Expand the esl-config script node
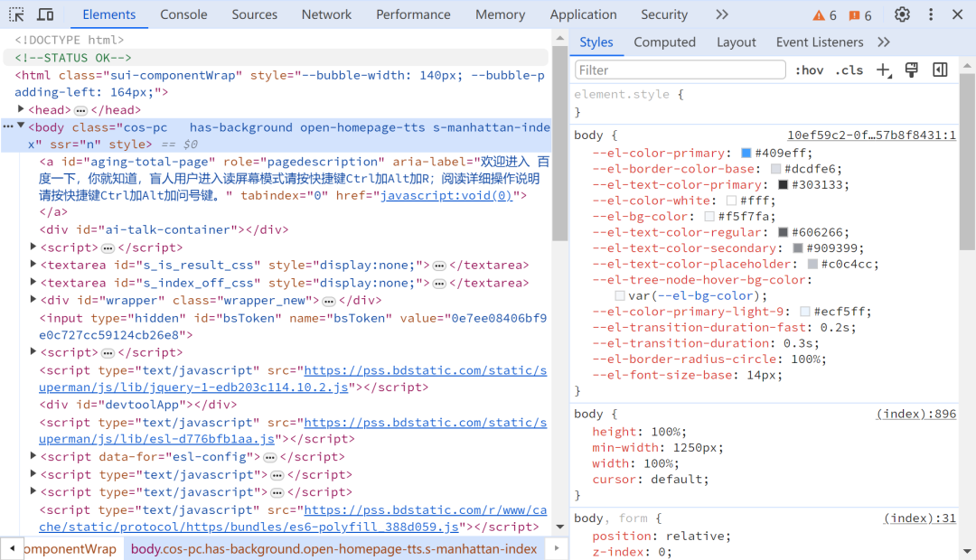 (33, 455)
